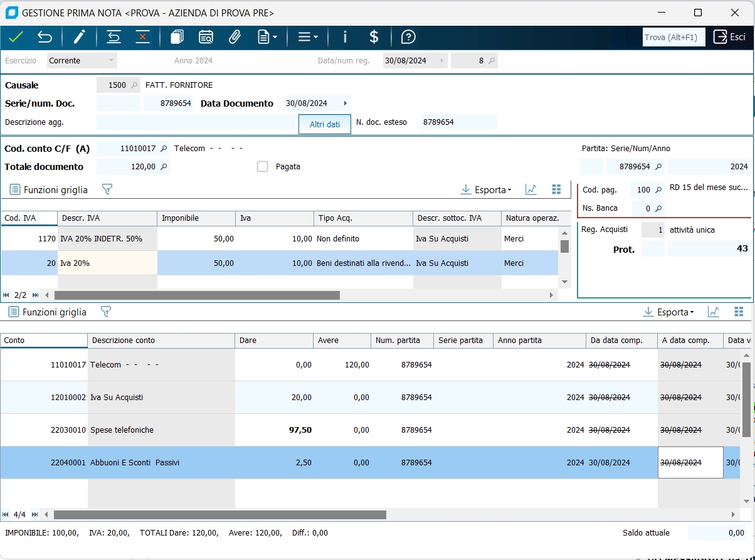
Task: Open the chart icon above the accounts grid
Action: (x=713, y=312)
